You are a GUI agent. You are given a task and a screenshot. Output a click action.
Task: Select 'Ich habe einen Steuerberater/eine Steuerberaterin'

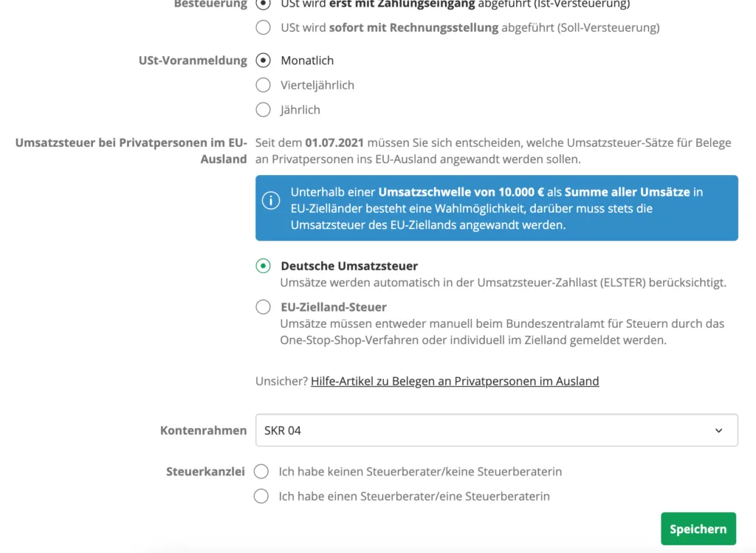point(261,496)
